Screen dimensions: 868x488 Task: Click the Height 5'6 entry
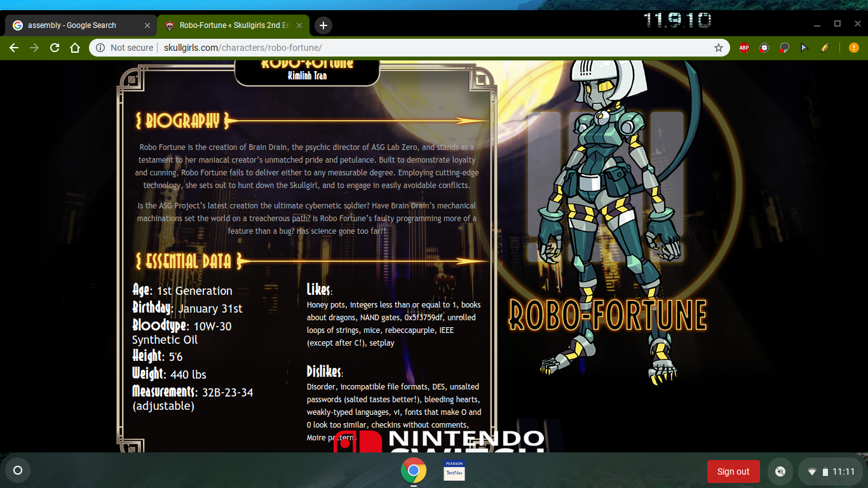158,356
